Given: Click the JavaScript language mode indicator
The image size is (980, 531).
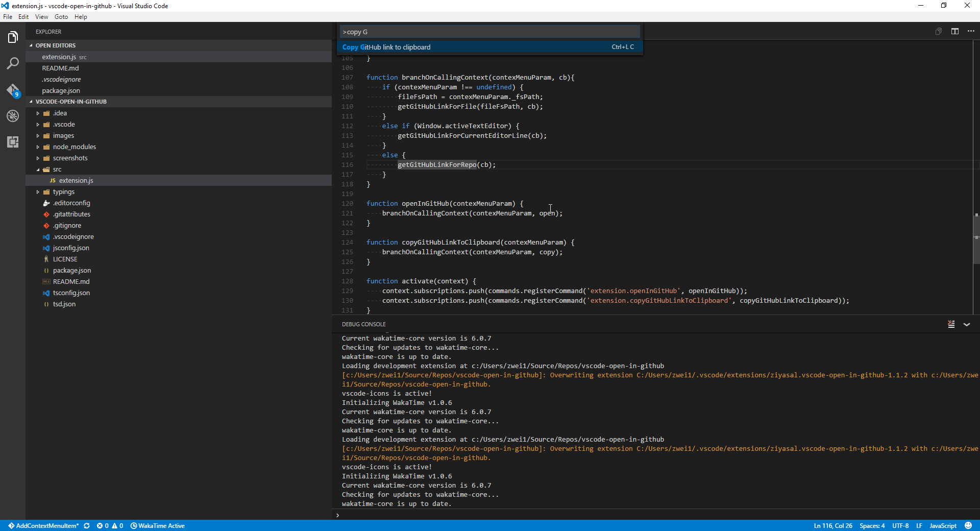Looking at the screenshot, I should pos(943,525).
